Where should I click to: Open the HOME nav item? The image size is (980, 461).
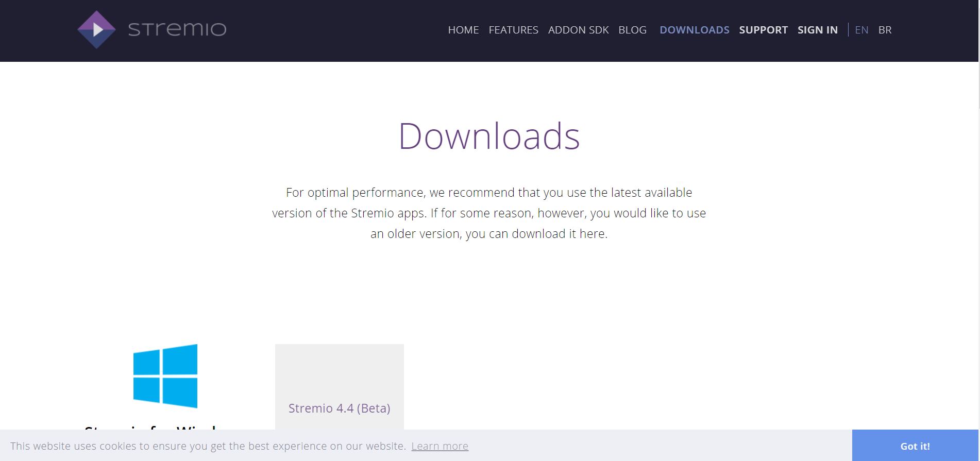(x=463, y=30)
